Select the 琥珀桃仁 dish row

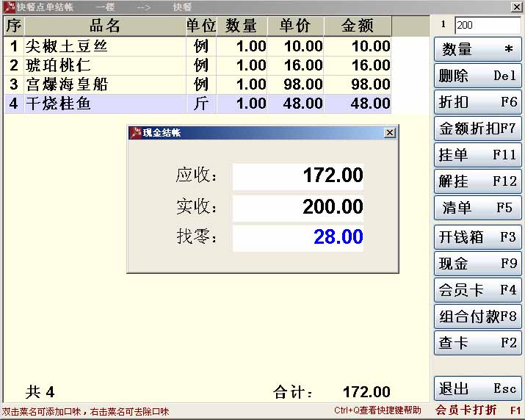(104, 65)
